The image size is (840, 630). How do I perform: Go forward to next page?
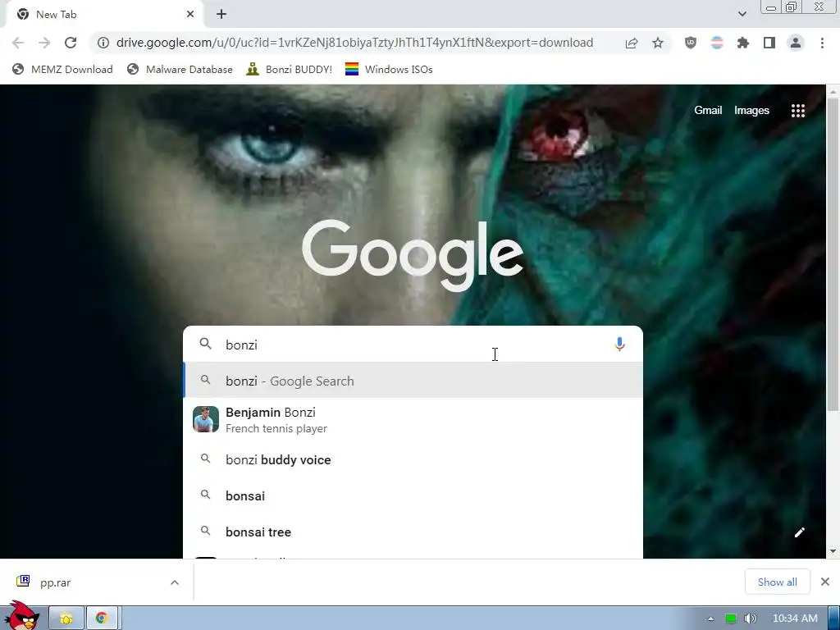44,43
